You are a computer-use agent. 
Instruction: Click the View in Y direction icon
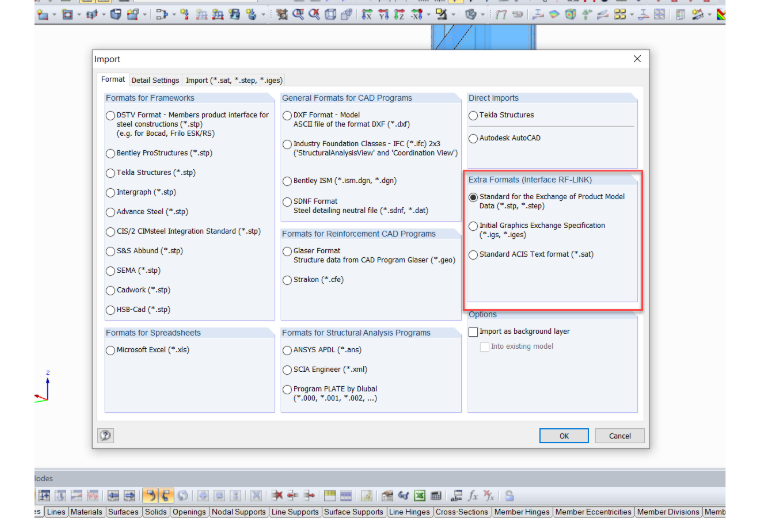click(383, 15)
